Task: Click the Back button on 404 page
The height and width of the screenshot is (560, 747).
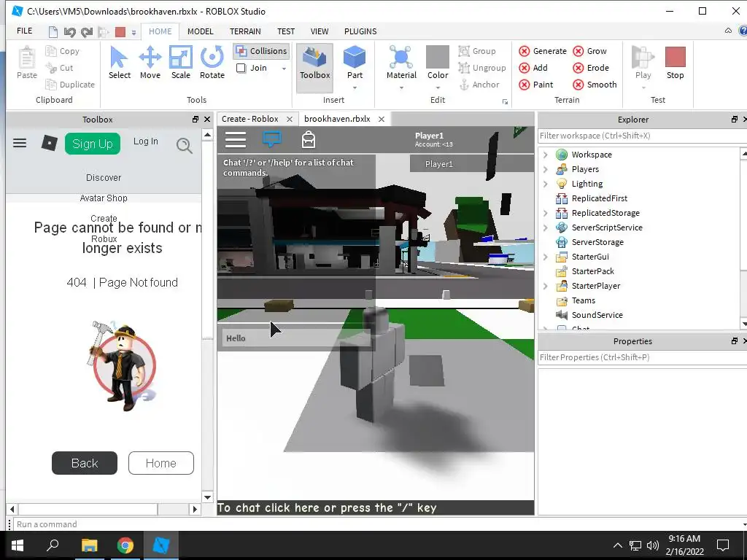Action: point(85,463)
